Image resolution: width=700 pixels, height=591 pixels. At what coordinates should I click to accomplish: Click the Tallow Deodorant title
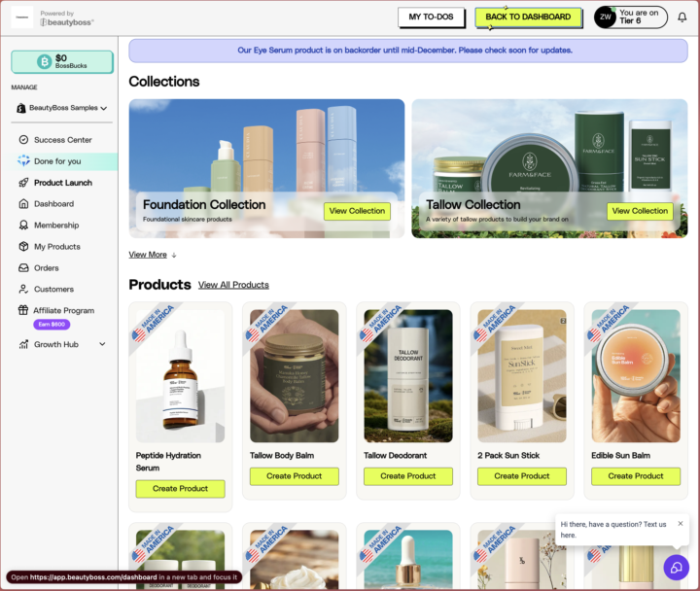click(395, 455)
